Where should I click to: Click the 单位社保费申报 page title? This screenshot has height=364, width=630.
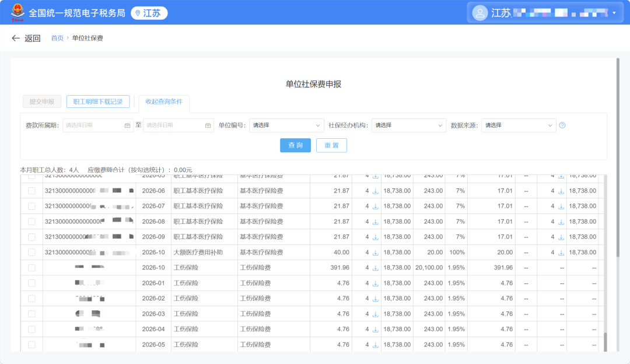[x=313, y=84]
